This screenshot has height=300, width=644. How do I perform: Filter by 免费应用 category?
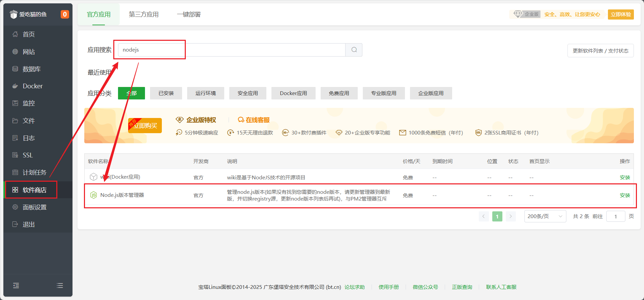coord(339,93)
